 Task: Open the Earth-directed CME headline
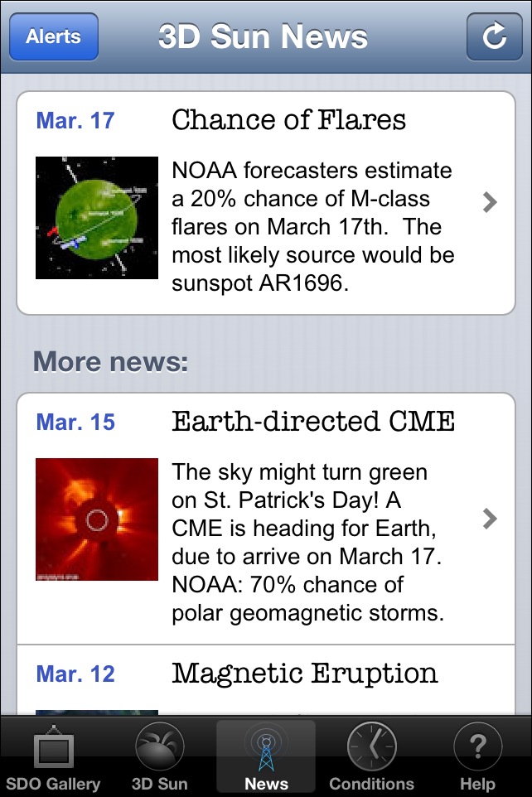[313, 422]
